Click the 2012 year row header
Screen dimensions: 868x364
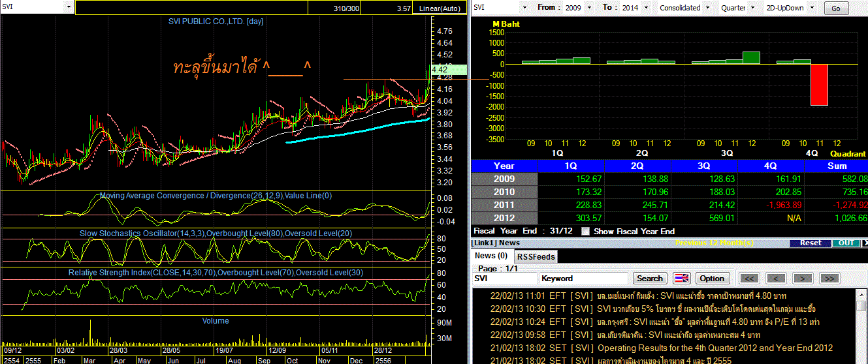(x=504, y=218)
